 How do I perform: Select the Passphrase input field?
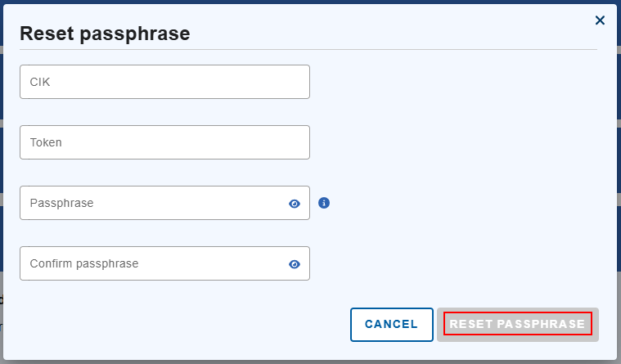pyautogui.click(x=155, y=203)
